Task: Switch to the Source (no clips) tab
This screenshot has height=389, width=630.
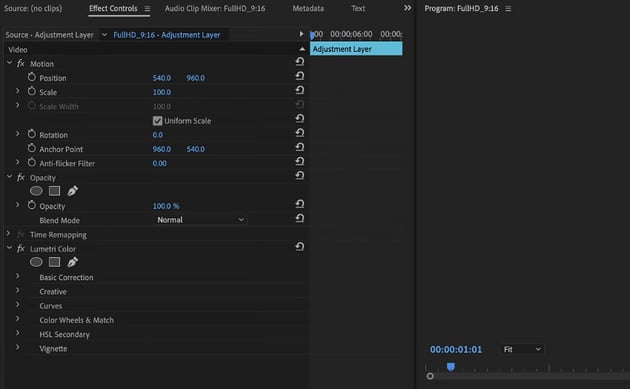Action: click(33, 8)
